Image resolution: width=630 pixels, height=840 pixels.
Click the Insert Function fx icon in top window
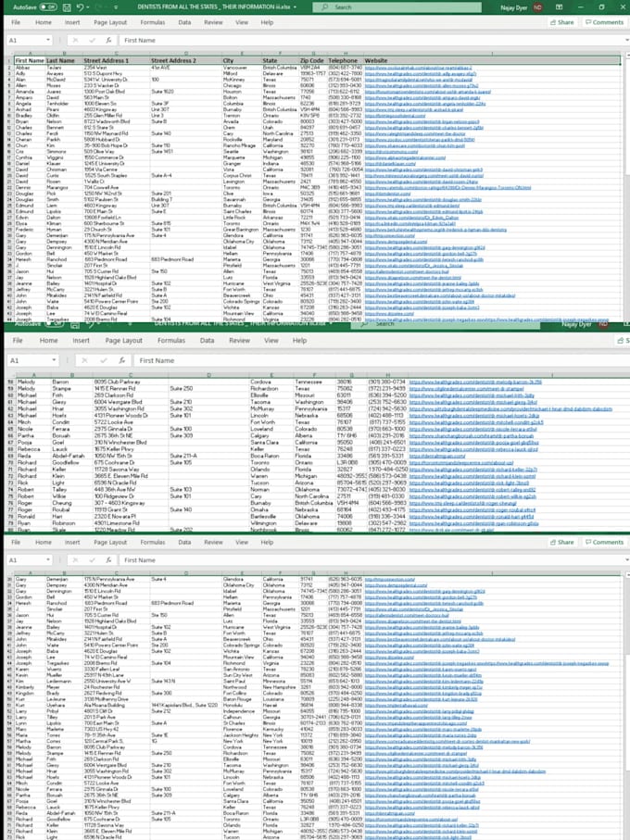pos(108,40)
